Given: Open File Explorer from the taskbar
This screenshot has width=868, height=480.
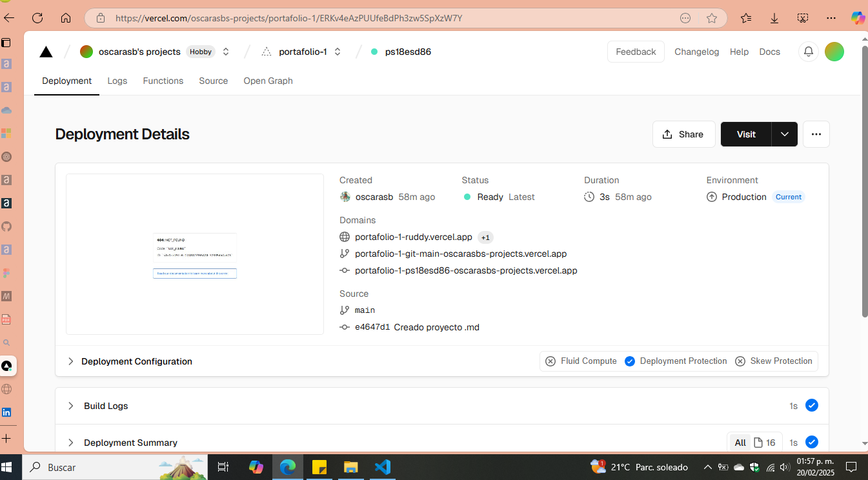Looking at the screenshot, I should point(350,467).
